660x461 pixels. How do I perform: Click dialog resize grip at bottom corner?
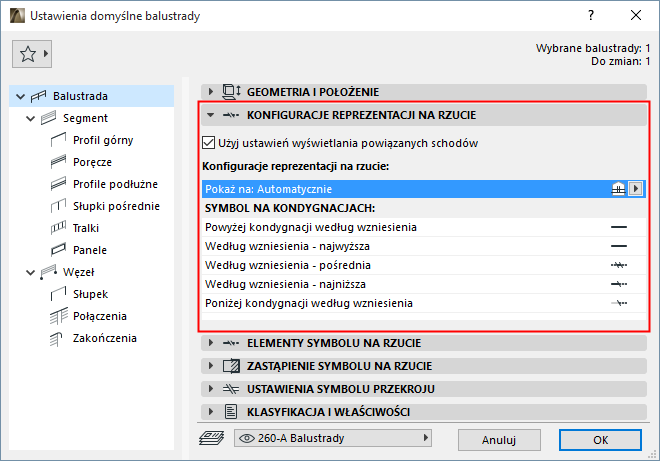[653, 454]
